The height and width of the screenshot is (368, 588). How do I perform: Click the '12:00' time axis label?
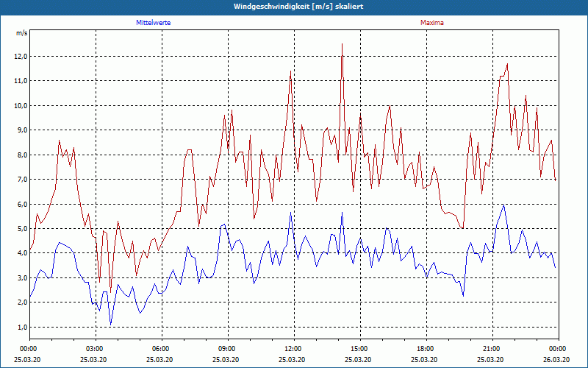click(294, 349)
